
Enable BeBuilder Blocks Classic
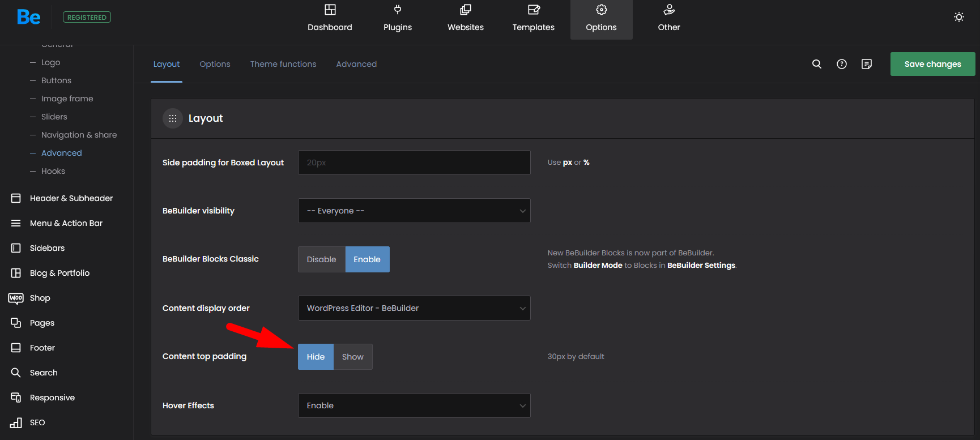tap(367, 259)
